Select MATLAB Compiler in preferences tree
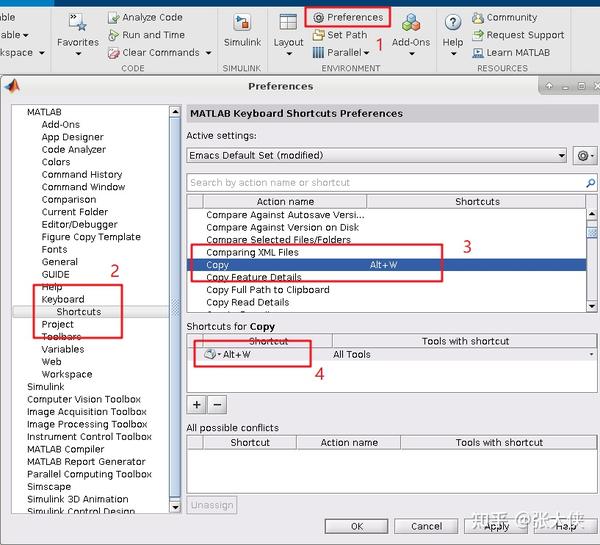Image resolution: width=600 pixels, height=545 pixels. point(65,449)
